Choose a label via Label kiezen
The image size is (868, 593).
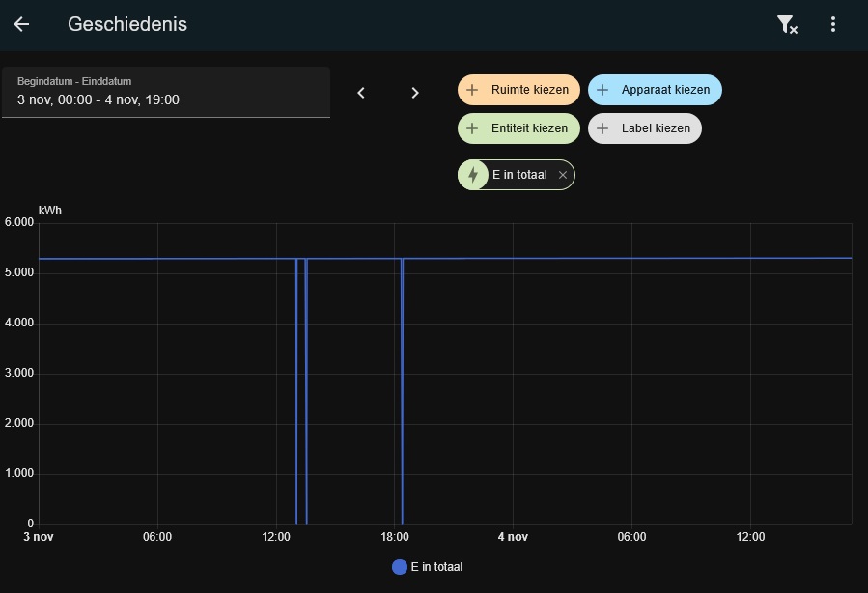point(645,128)
